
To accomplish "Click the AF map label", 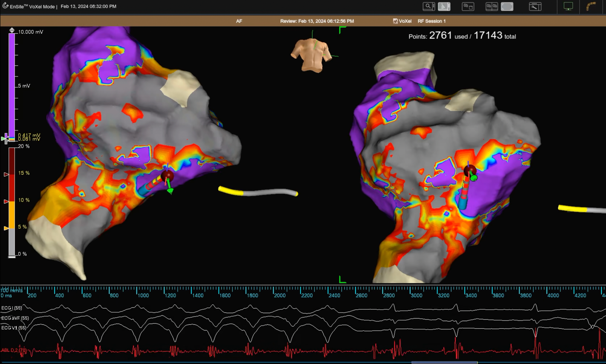I will [239, 21].
